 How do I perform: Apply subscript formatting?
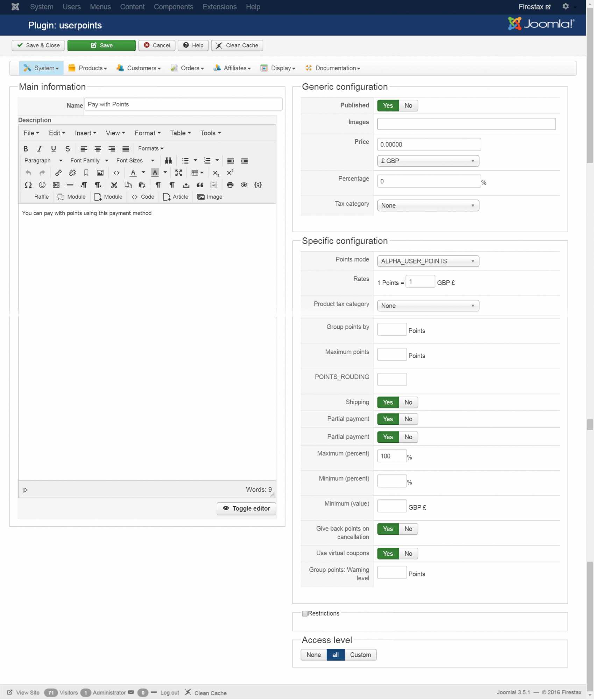216,173
